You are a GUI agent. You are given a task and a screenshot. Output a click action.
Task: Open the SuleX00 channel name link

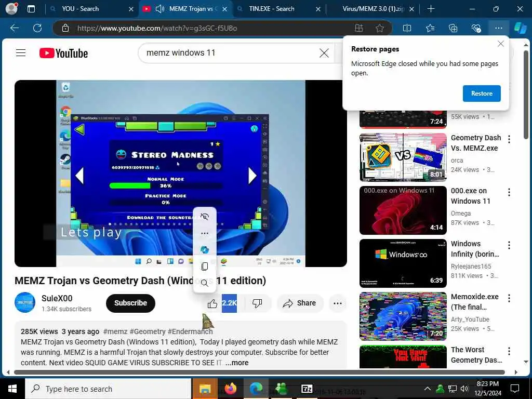(x=57, y=298)
